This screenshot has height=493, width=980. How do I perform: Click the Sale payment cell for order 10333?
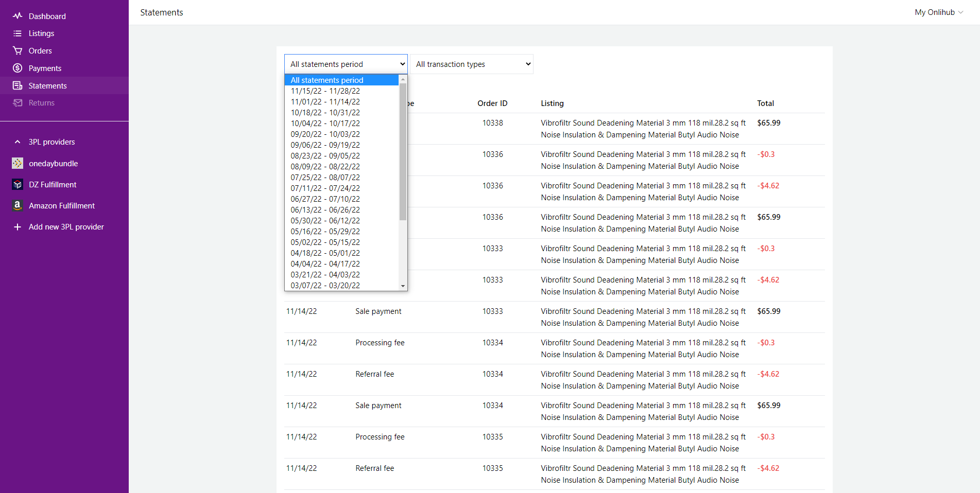click(379, 311)
